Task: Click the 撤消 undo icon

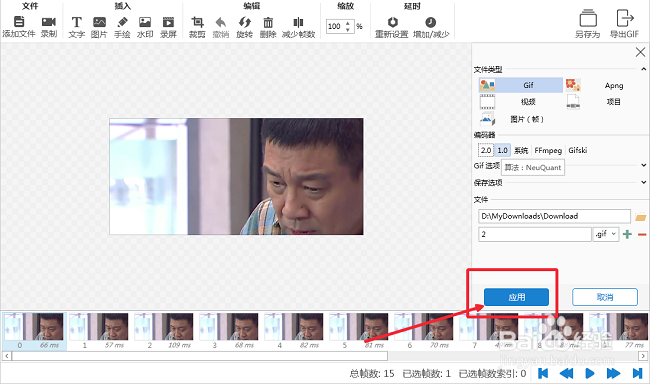Action: coord(221,22)
